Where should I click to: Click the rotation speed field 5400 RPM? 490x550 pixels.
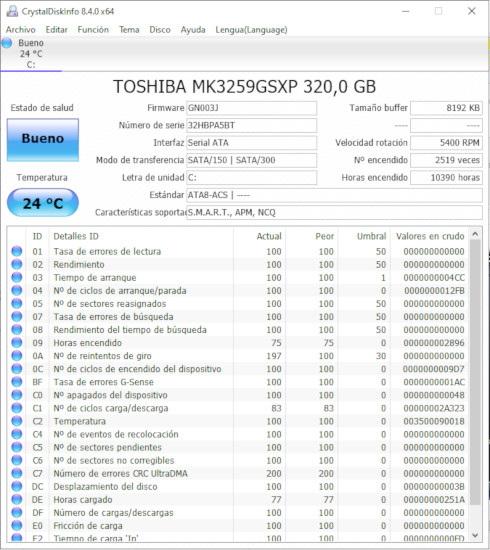(447, 143)
